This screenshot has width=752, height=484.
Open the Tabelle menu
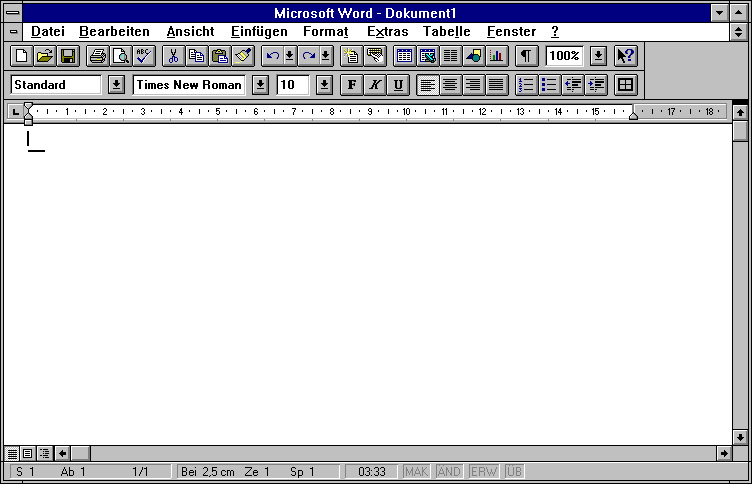446,32
